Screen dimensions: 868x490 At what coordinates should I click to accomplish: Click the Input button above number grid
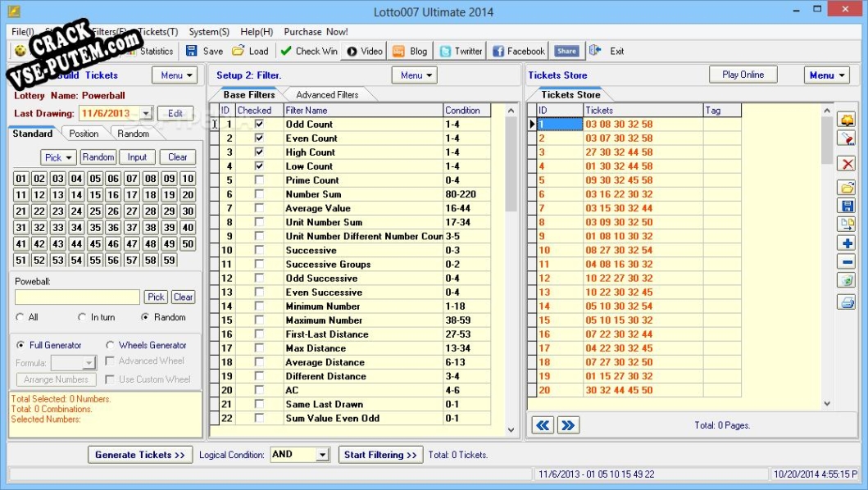click(137, 157)
